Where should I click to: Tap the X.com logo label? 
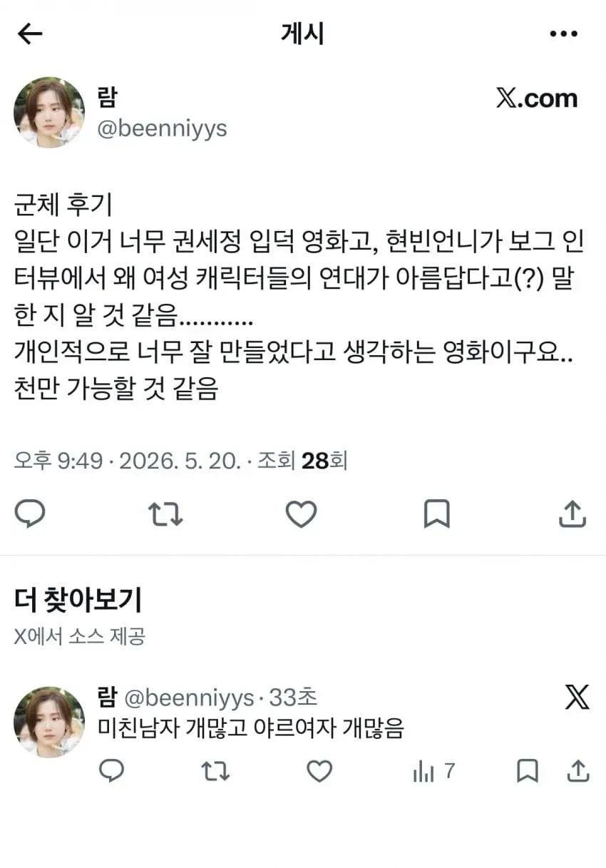point(537,98)
